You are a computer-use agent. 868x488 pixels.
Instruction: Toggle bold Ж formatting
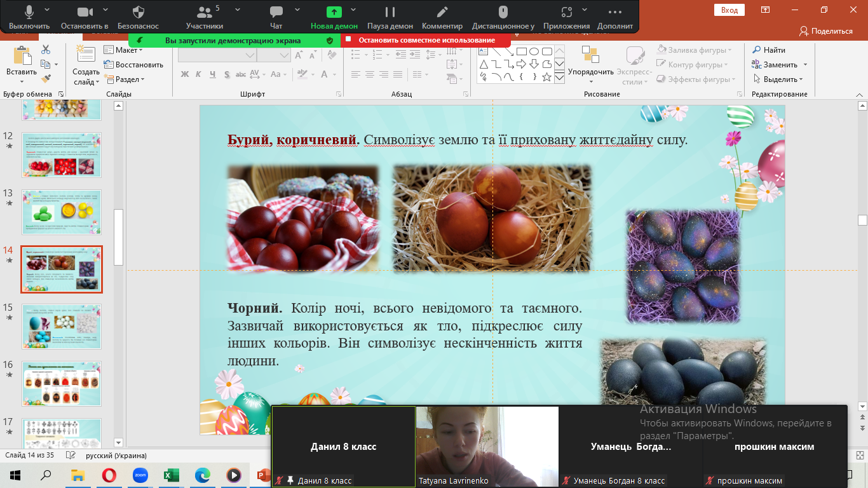point(185,74)
